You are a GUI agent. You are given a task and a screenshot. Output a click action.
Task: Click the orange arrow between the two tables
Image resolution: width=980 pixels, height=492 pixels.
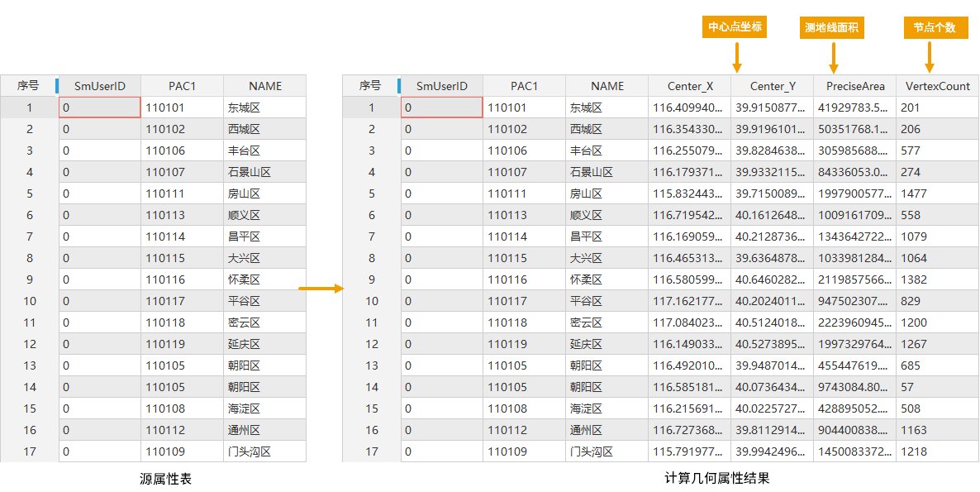[321, 289]
